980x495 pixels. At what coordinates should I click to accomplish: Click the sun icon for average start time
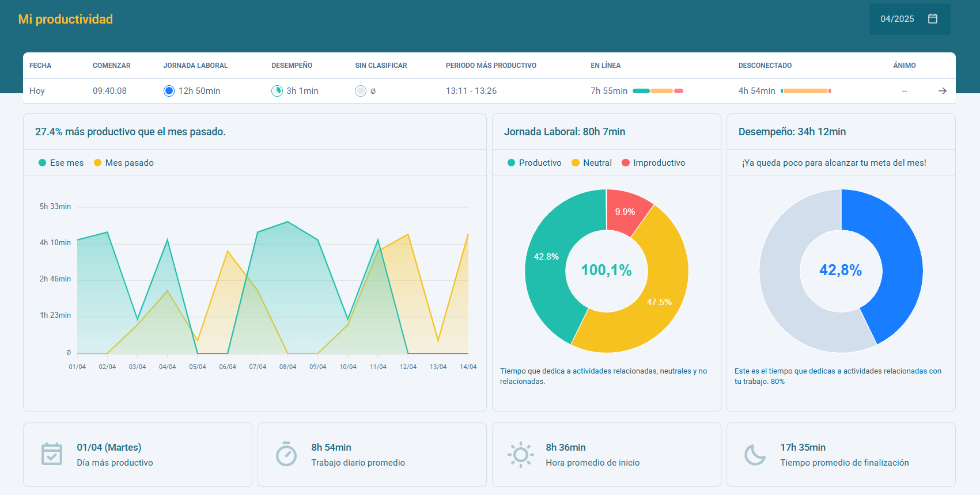[521, 455]
